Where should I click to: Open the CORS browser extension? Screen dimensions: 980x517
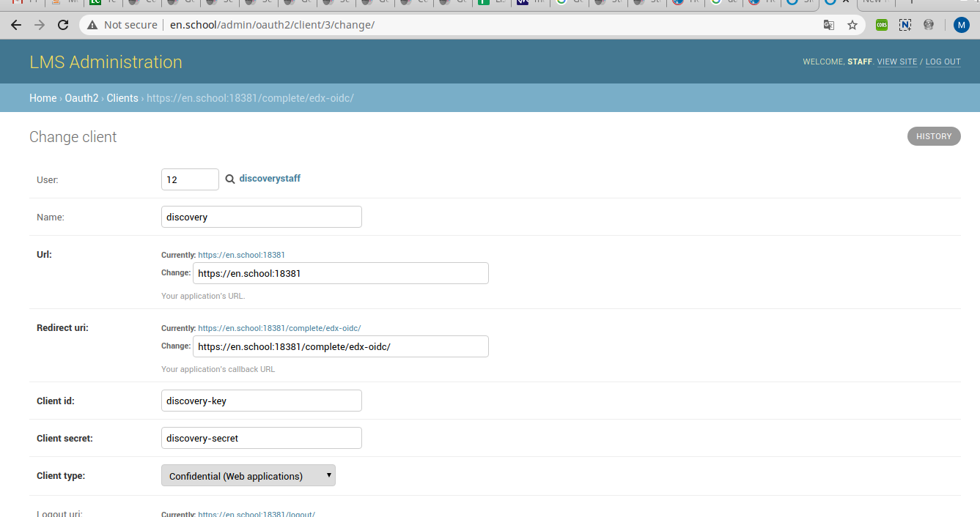(881, 24)
